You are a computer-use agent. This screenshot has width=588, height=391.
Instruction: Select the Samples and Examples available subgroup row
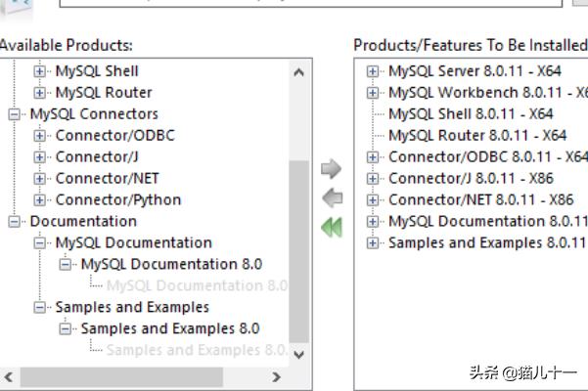click(x=132, y=308)
